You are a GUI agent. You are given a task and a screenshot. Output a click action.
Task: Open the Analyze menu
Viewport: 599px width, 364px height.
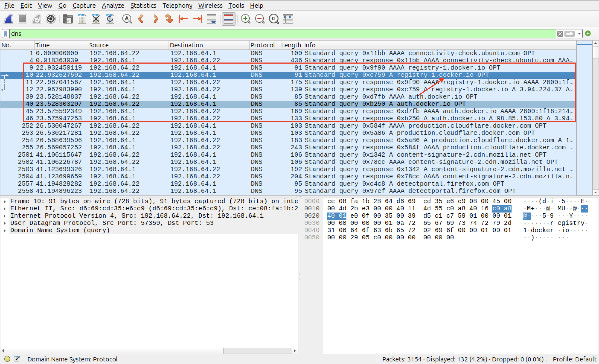113,5
